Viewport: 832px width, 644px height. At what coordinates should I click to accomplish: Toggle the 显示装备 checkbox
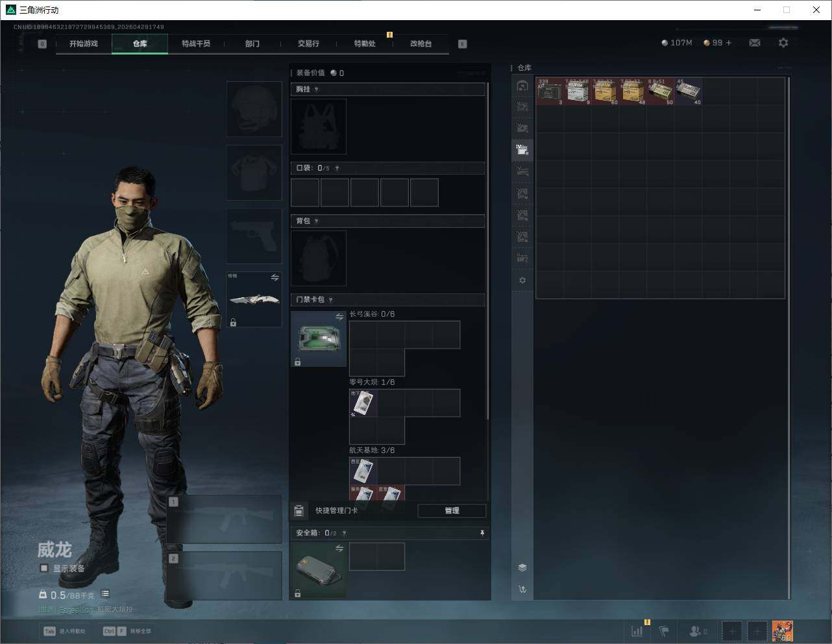pos(44,568)
